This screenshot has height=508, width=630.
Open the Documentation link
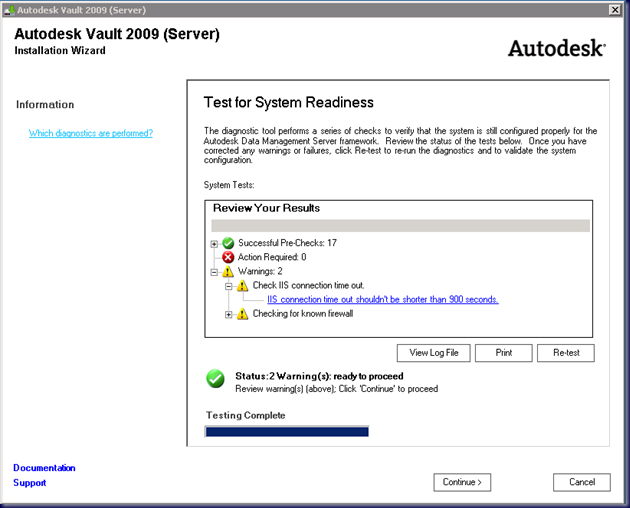pos(44,468)
